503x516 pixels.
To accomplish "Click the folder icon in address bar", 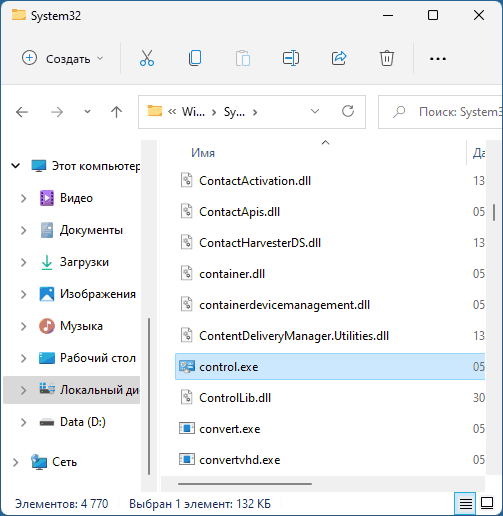I will [155, 111].
